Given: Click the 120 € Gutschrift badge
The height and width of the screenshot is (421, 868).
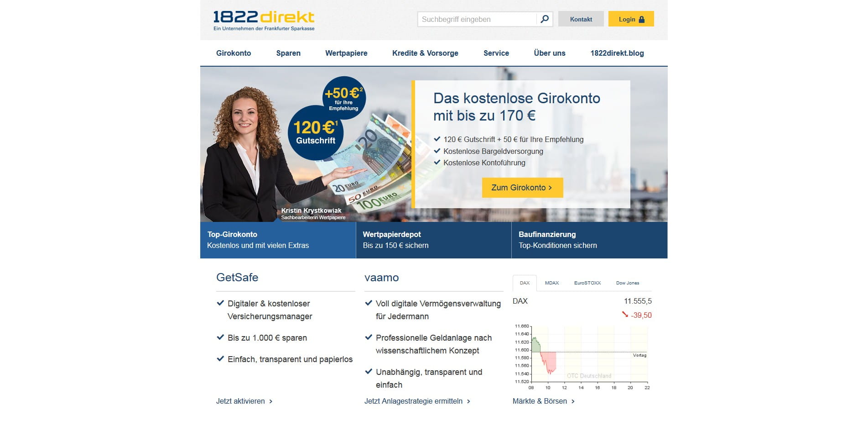Looking at the screenshot, I should point(315,133).
